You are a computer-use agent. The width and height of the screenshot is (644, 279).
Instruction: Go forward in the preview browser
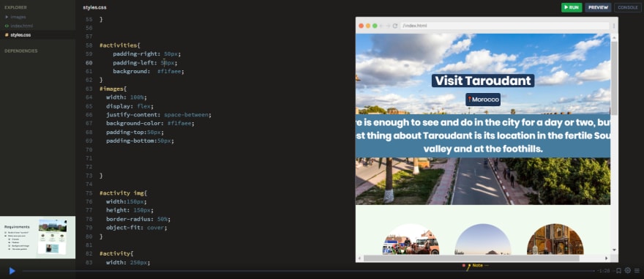pyautogui.click(x=388, y=26)
